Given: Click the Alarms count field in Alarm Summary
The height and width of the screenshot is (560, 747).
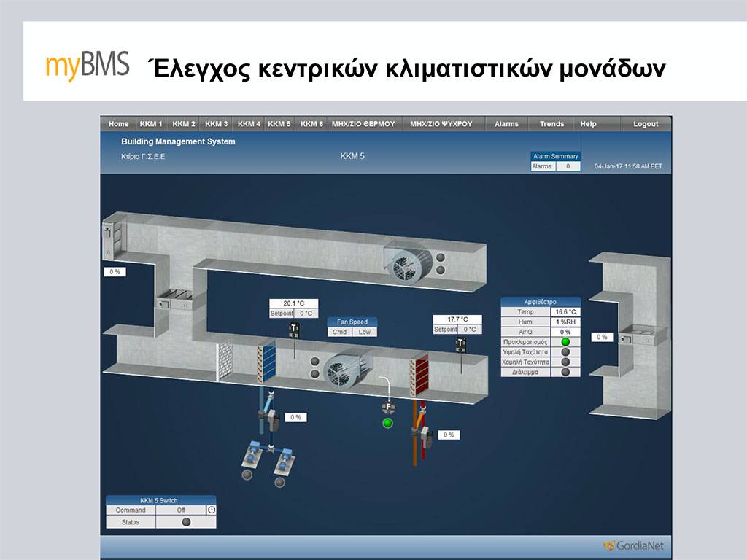Looking at the screenshot, I should tap(568, 166).
